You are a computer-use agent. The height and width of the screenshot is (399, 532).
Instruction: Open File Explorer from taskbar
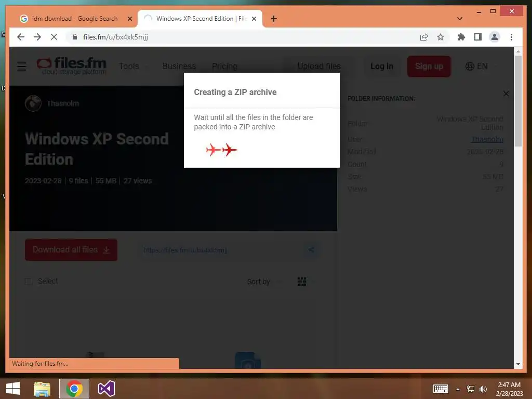[x=42, y=389]
